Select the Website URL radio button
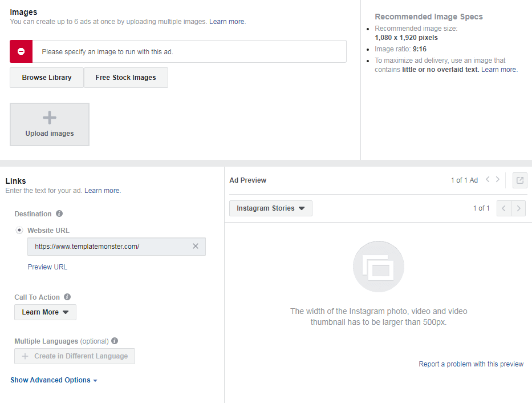 tap(19, 231)
